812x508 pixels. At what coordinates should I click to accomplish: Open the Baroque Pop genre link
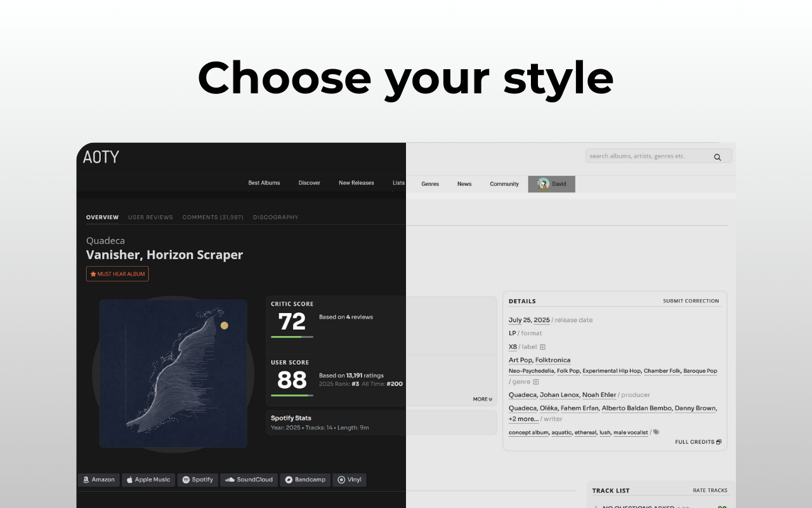pyautogui.click(x=700, y=371)
